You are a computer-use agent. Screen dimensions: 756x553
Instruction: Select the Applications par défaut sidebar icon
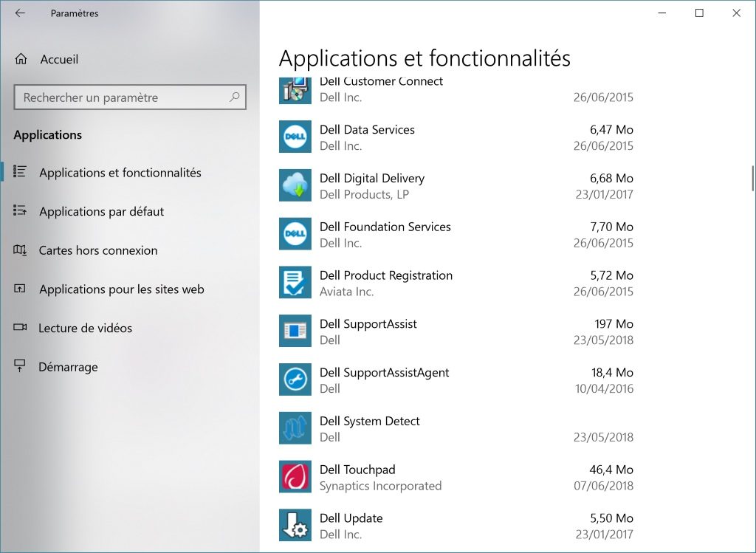click(x=20, y=210)
